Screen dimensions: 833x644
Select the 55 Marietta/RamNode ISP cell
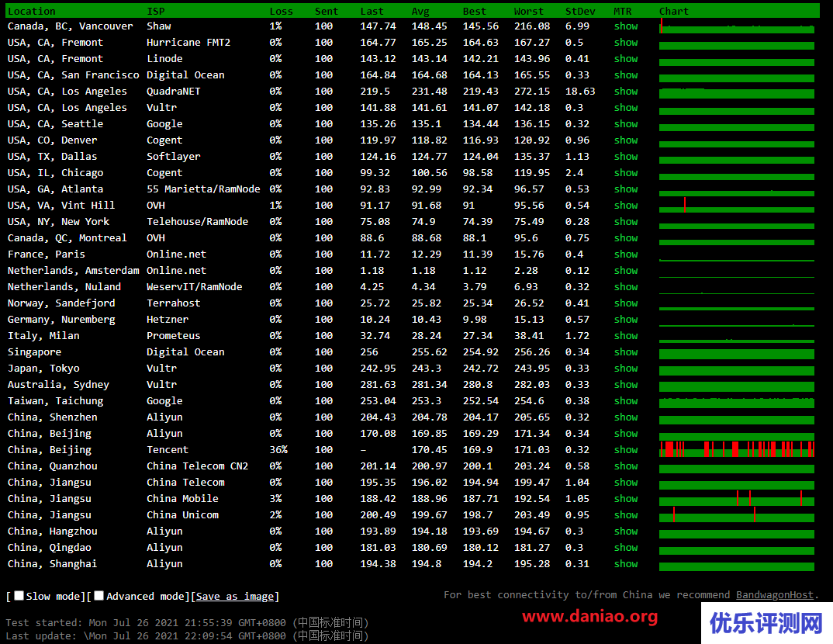point(203,189)
